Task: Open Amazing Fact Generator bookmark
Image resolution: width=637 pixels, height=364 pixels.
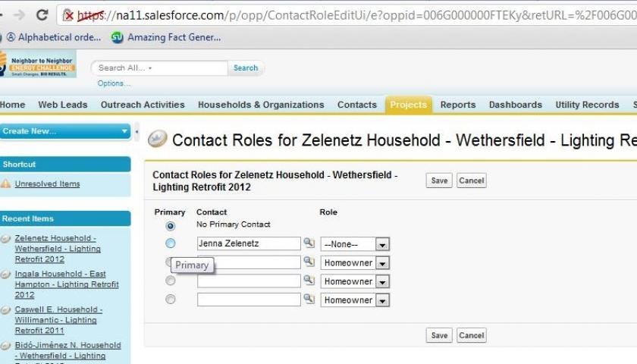Action: pos(167,37)
